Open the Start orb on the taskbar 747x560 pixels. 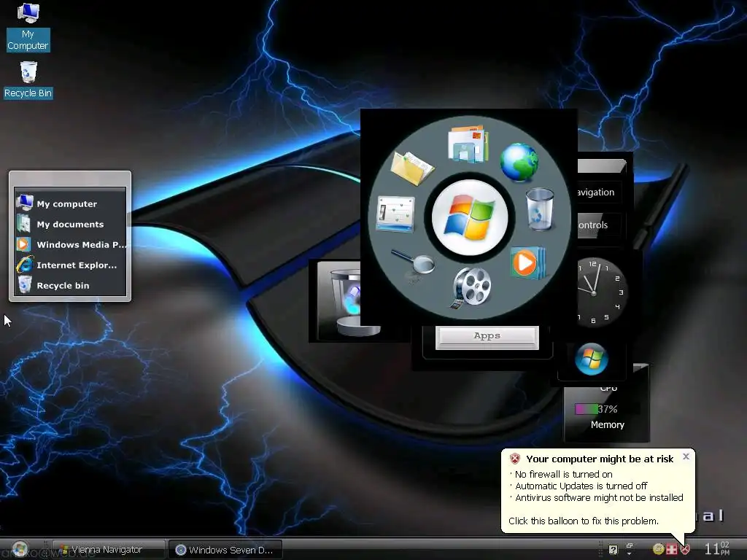tap(20, 550)
